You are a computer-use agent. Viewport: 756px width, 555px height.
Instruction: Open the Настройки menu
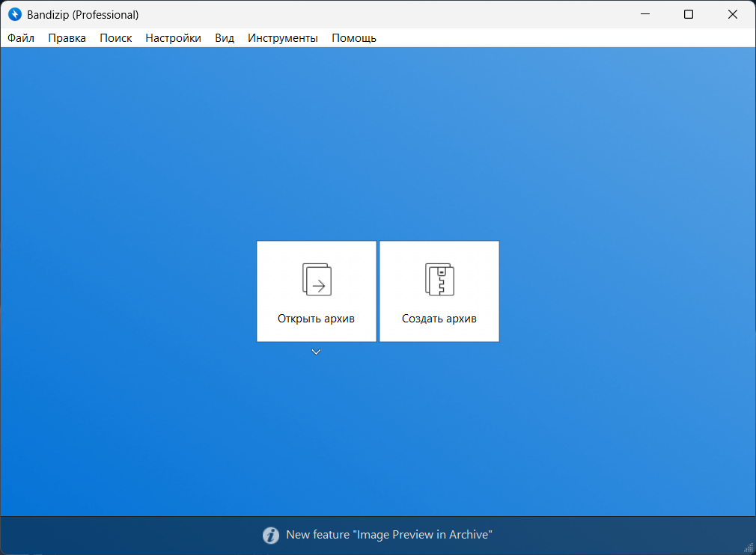tap(173, 38)
